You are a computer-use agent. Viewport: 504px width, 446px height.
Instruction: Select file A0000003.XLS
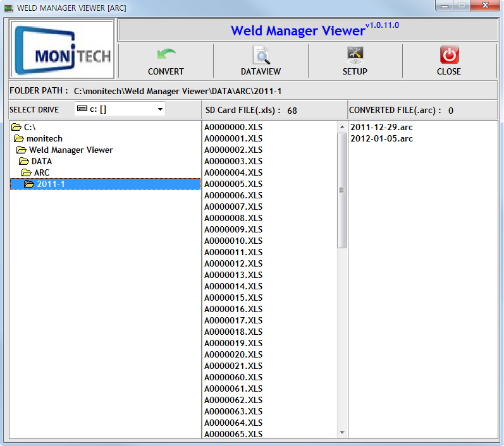point(233,161)
